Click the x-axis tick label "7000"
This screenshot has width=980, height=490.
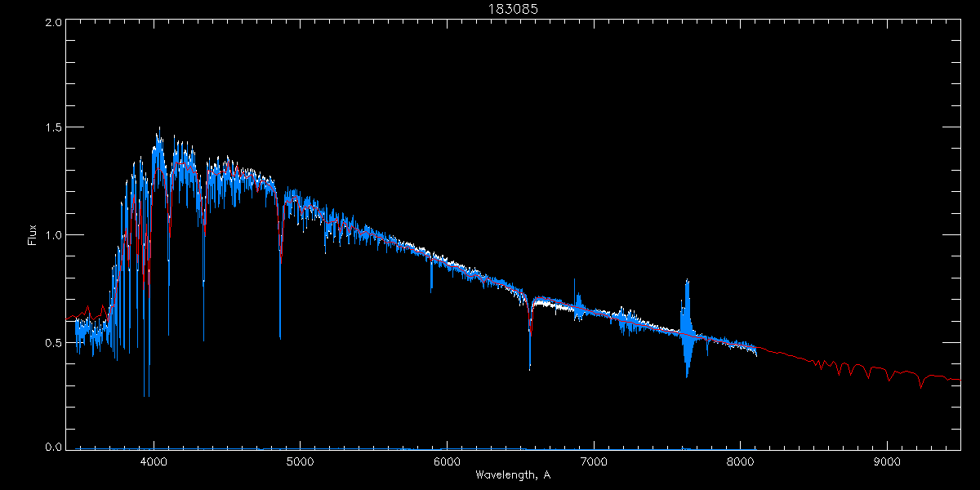pos(594,461)
